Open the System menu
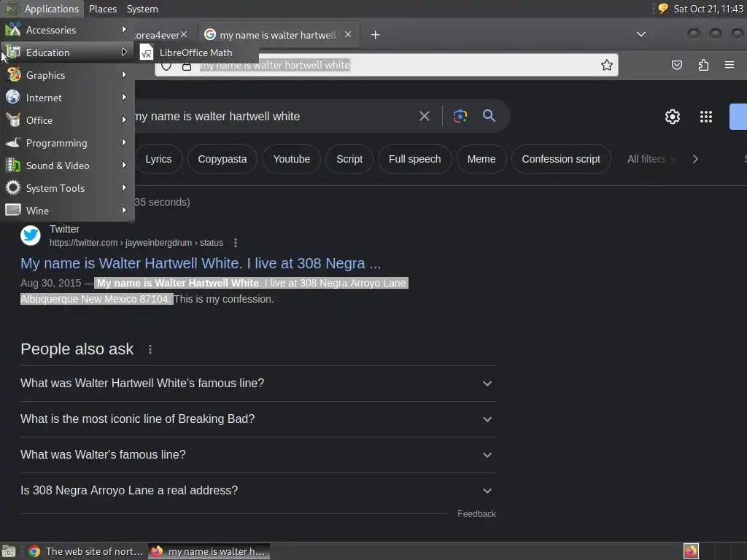This screenshot has height=560, width=747. pos(142,9)
